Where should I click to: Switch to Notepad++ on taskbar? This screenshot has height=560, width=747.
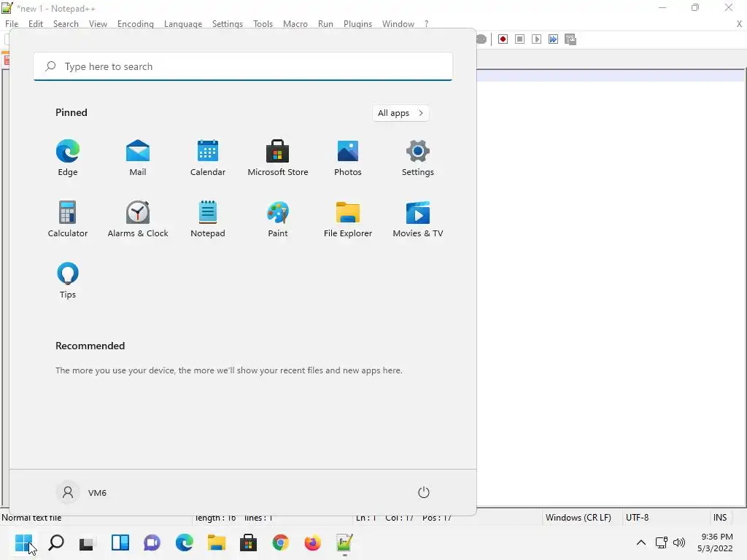click(x=344, y=542)
